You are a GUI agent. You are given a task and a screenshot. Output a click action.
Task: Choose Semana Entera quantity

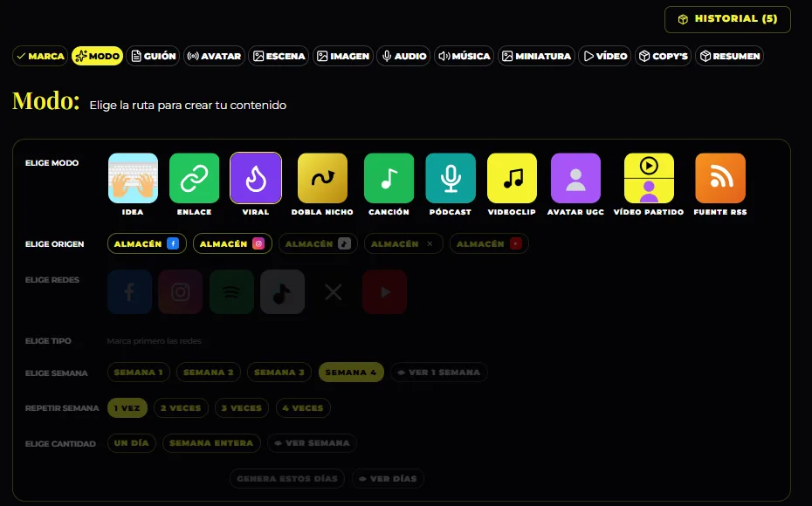coord(211,443)
